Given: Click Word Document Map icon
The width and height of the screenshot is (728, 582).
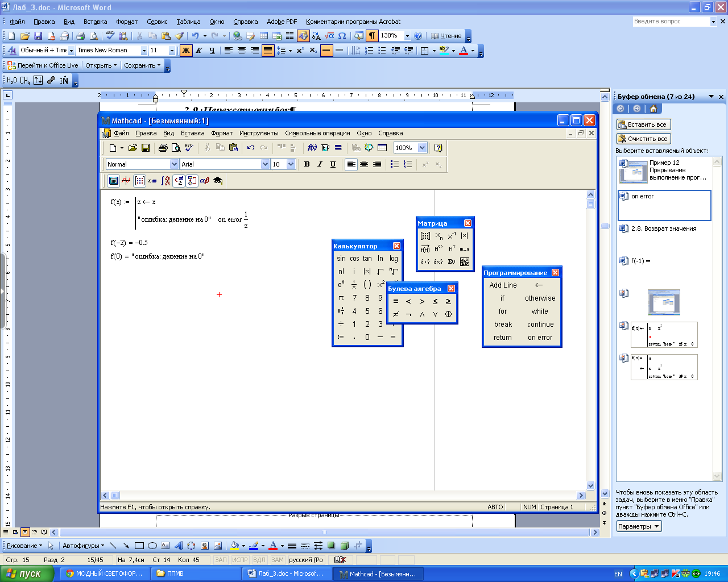Looking at the screenshot, I should tap(359, 36).
